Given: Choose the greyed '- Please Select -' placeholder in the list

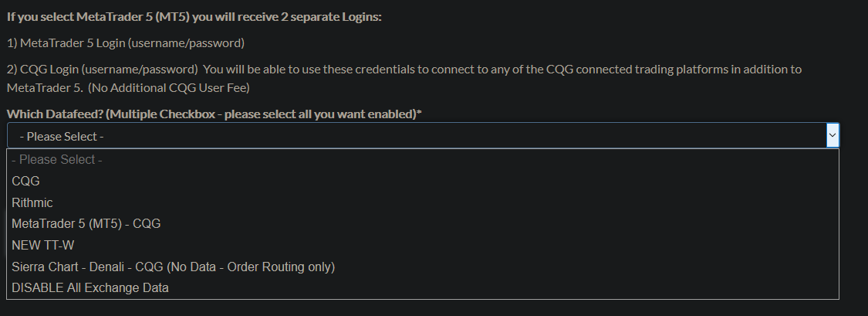Looking at the screenshot, I should pos(57,160).
